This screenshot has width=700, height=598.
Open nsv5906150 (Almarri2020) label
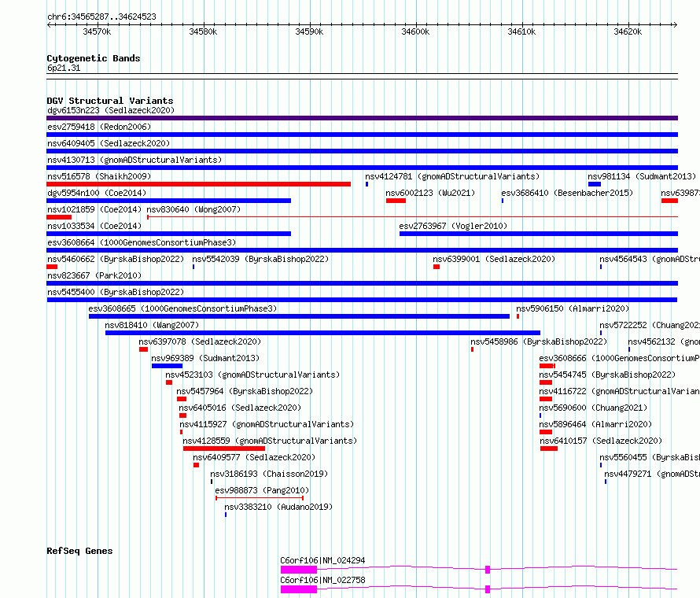[x=573, y=308]
